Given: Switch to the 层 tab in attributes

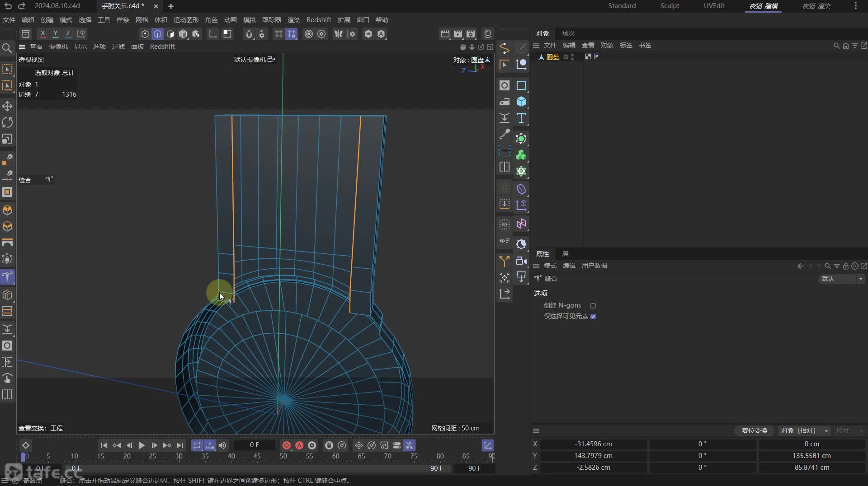Looking at the screenshot, I should click(565, 254).
